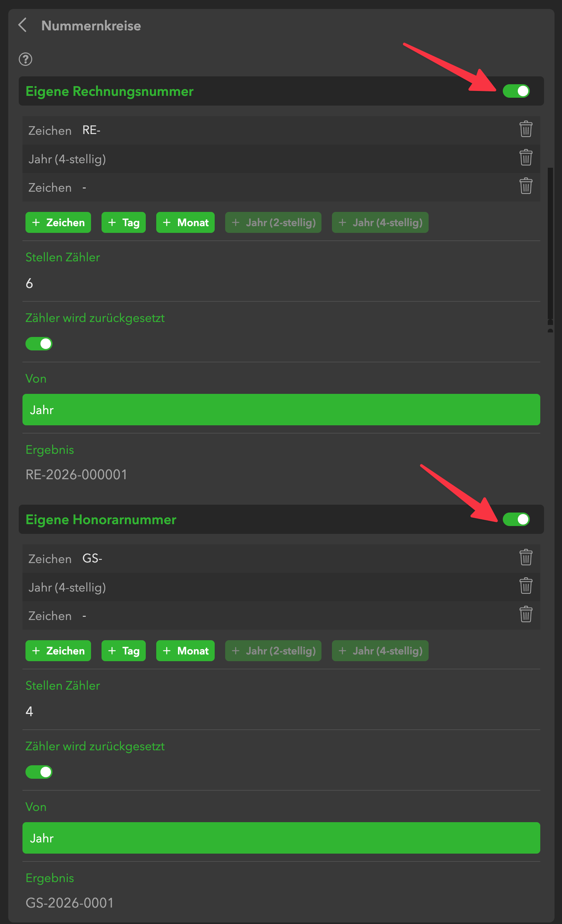Disable the Eigene Rechnungsnummer toggle
This screenshot has width=562, height=924.
[x=516, y=91]
